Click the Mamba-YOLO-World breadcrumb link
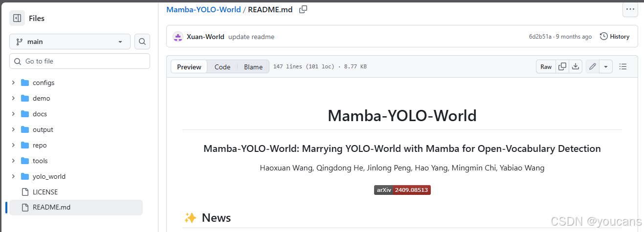This screenshot has width=644, height=232. (203, 9)
